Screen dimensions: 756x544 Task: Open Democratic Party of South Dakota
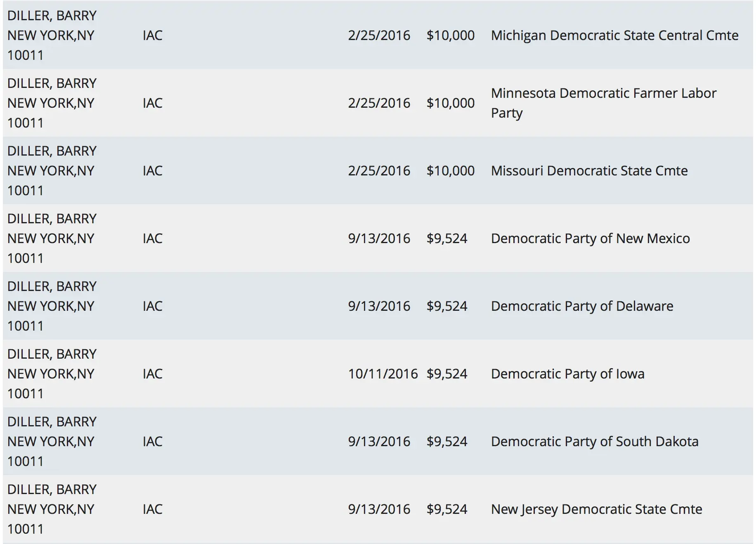click(594, 442)
